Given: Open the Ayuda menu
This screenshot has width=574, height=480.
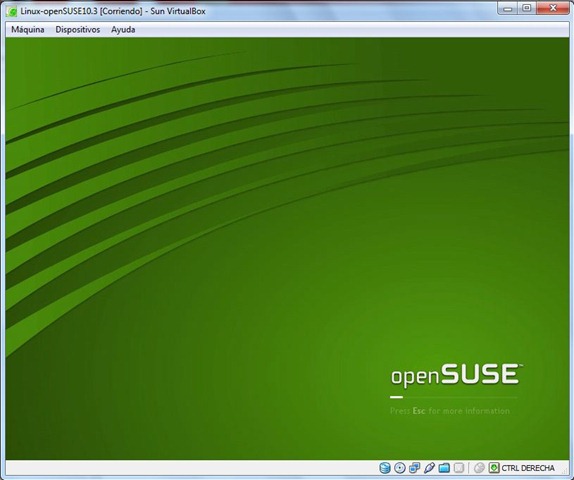Looking at the screenshot, I should click(123, 30).
